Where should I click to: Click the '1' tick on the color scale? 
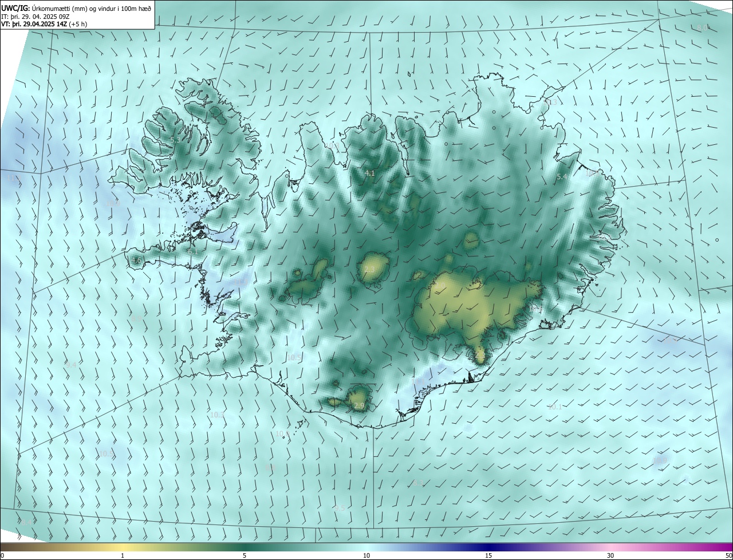click(123, 556)
